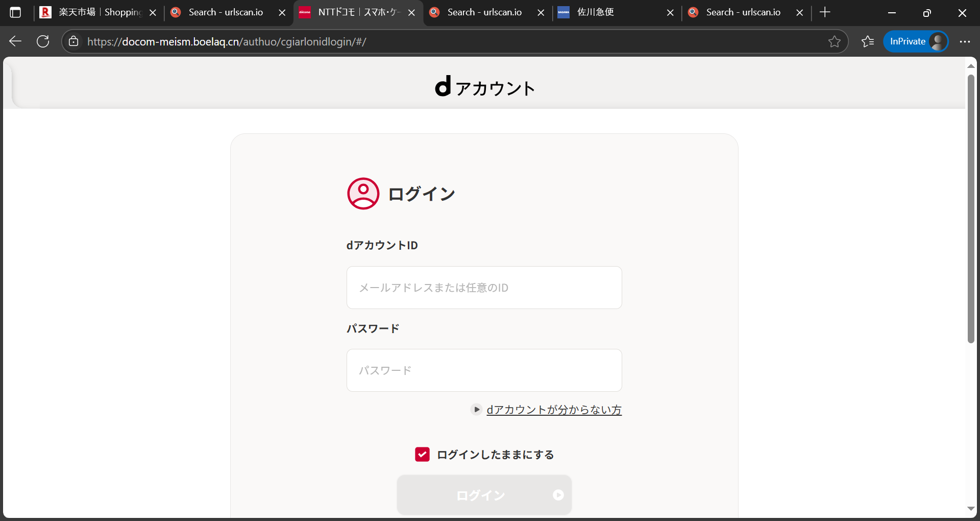Select the NTTドコモ tab
The image size is (980, 521).
pyautogui.click(x=357, y=12)
